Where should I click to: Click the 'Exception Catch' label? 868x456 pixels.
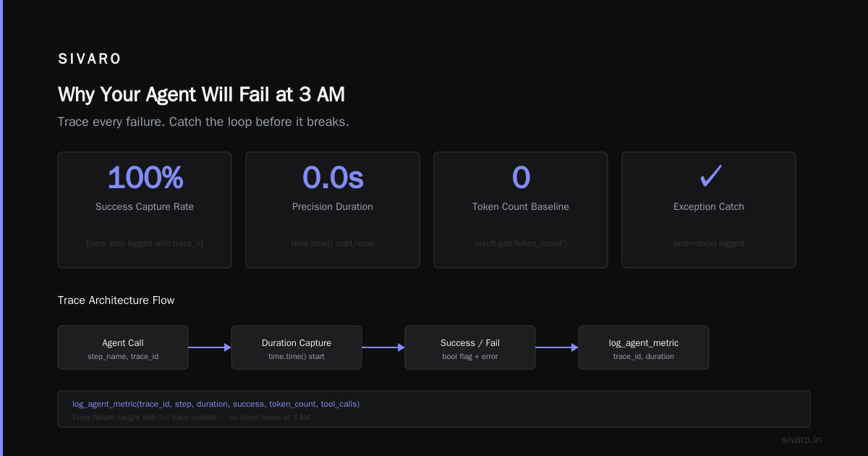(709, 207)
